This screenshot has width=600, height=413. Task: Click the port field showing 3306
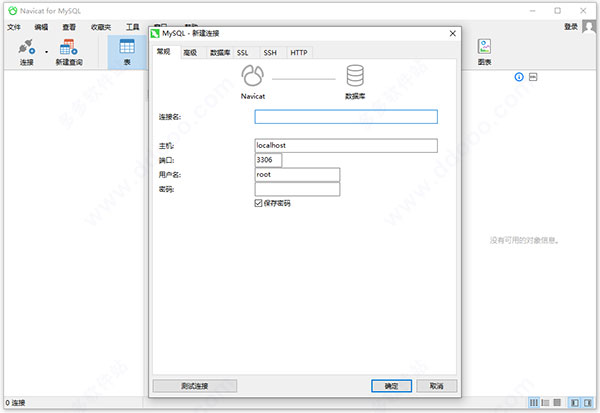(268, 160)
